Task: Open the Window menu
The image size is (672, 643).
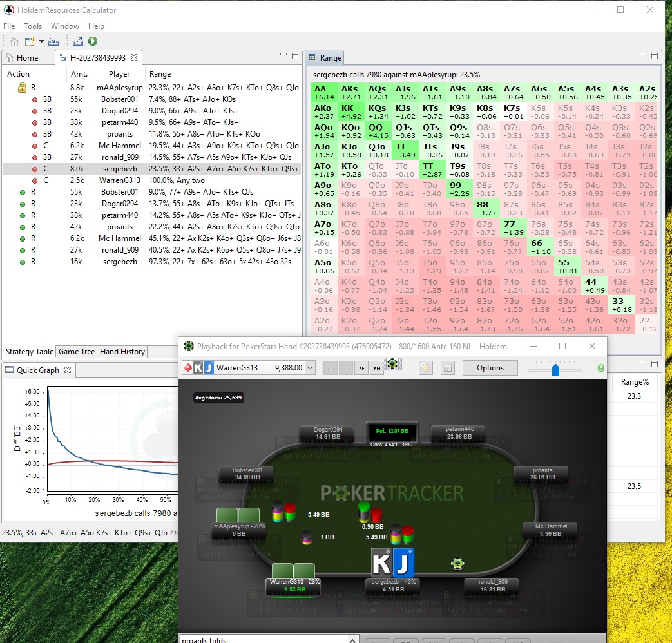Action: (x=64, y=26)
